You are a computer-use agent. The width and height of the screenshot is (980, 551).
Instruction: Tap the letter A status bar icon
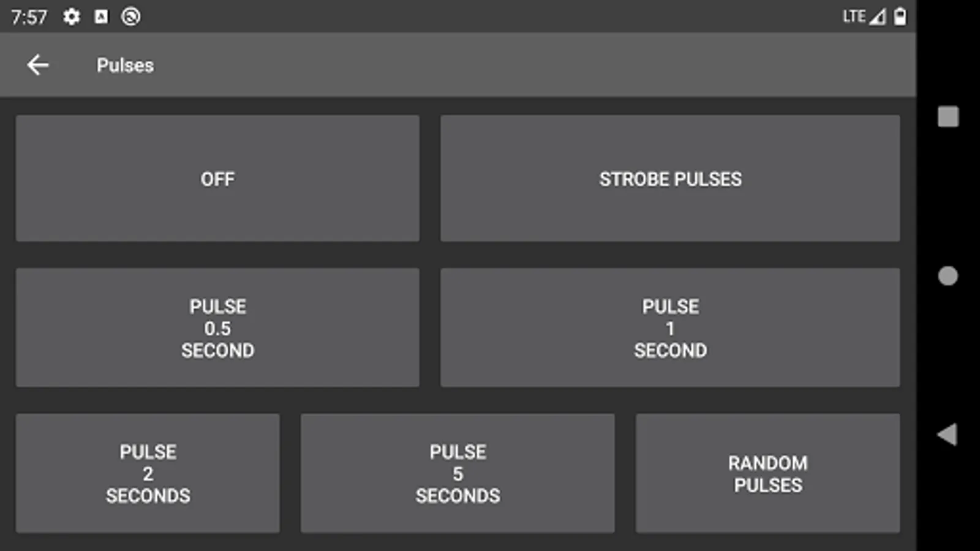[101, 17]
